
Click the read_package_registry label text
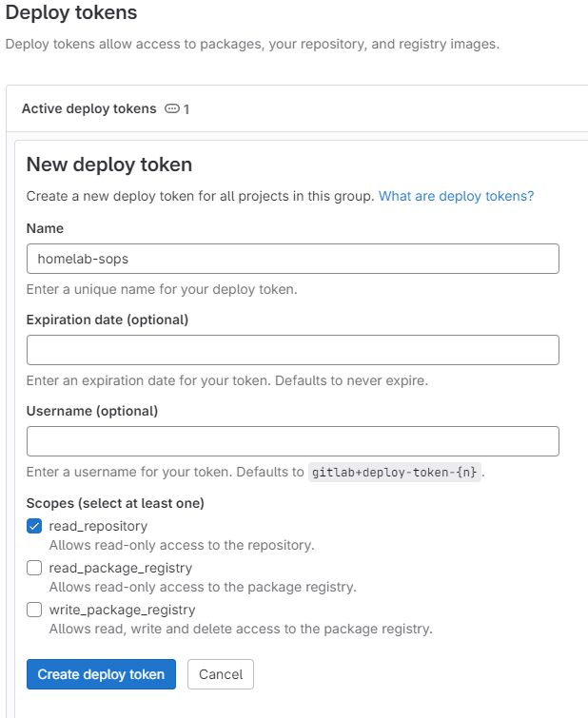120,568
